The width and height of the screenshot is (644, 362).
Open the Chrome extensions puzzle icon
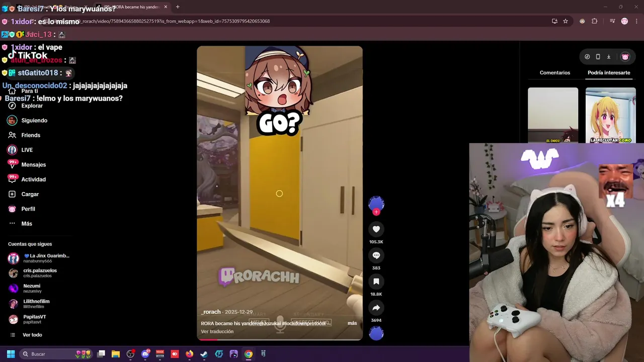(595, 21)
